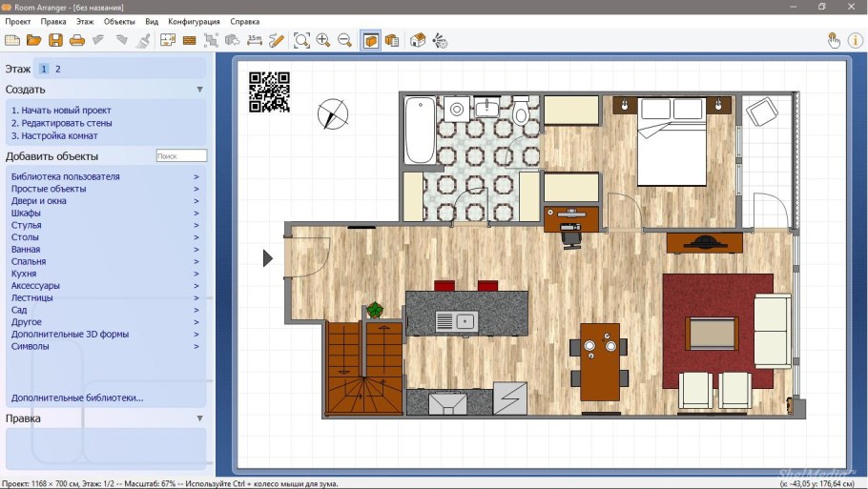Viewport: 868px width, 489px height.
Task: Toggle the highlighted orange 2D view button
Action: coord(370,40)
